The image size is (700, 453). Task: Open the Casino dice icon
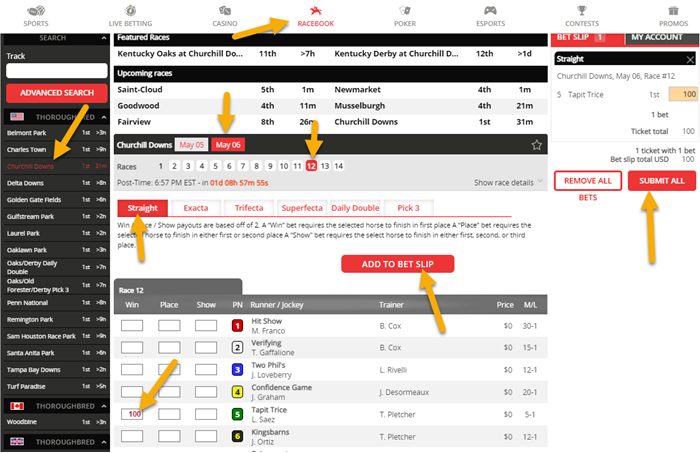pos(225,10)
